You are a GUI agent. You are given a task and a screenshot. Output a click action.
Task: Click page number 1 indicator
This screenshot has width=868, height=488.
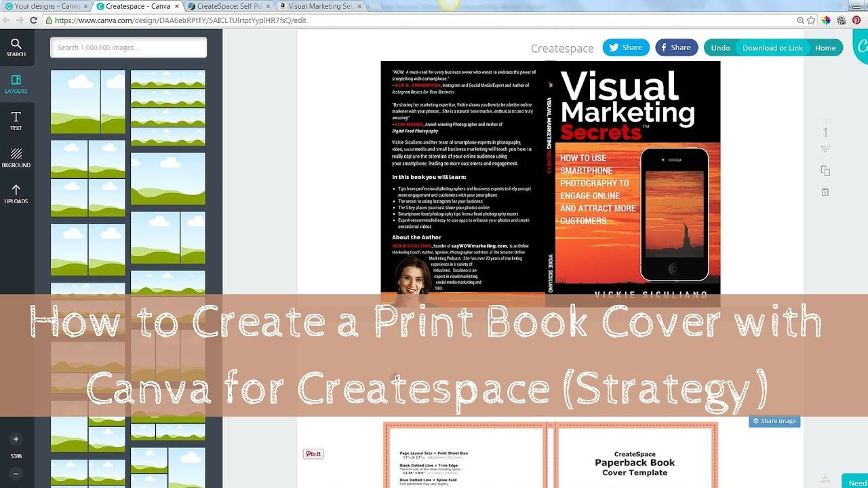click(x=825, y=133)
